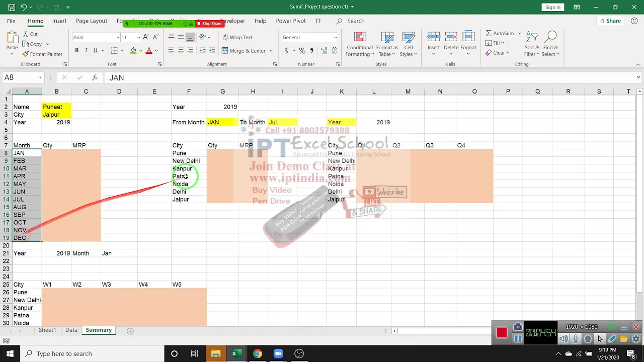Click the Orientation text angle icon
644x362 pixels.
202,37
